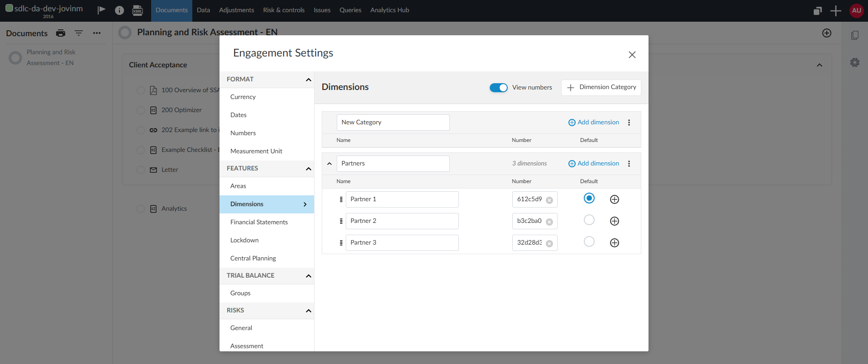Switch to the Data tab
Viewport: 868px width, 364px height.
pyautogui.click(x=203, y=10)
